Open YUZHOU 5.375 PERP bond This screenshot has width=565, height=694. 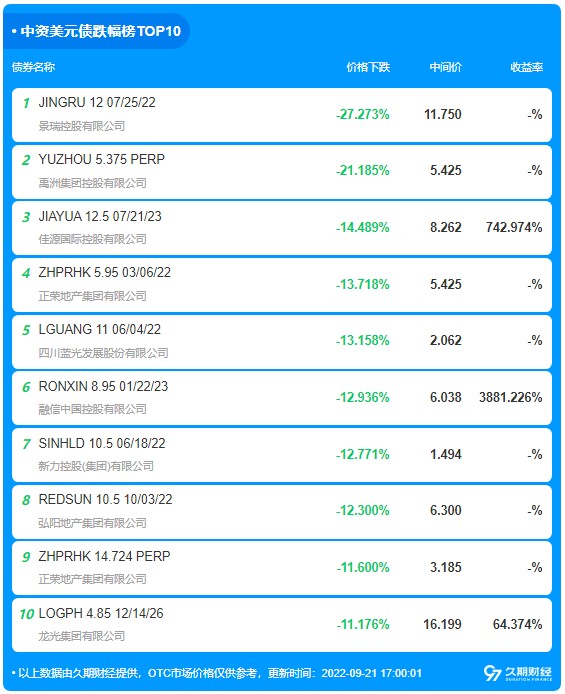pyautogui.click(x=282, y=172)
